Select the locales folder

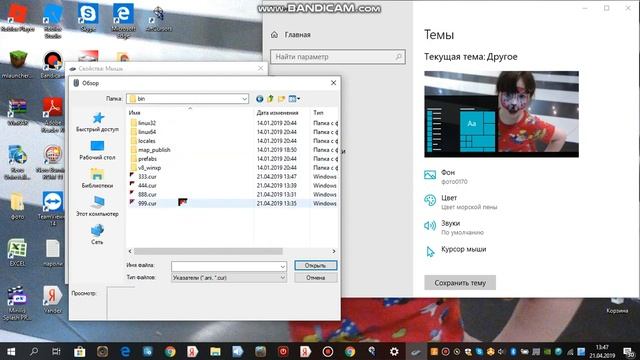pos(146,141)
